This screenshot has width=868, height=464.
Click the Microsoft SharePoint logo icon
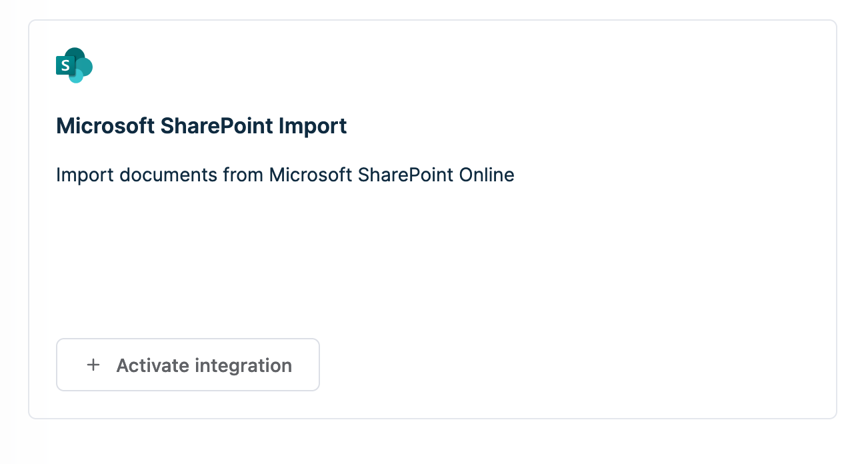pyautogui.click(x=74, y=65)
